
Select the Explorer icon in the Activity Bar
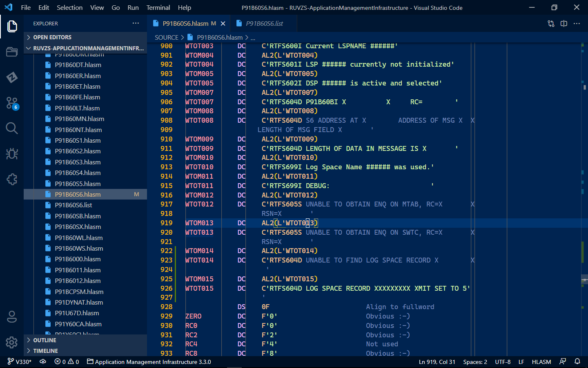coord(11,26)
